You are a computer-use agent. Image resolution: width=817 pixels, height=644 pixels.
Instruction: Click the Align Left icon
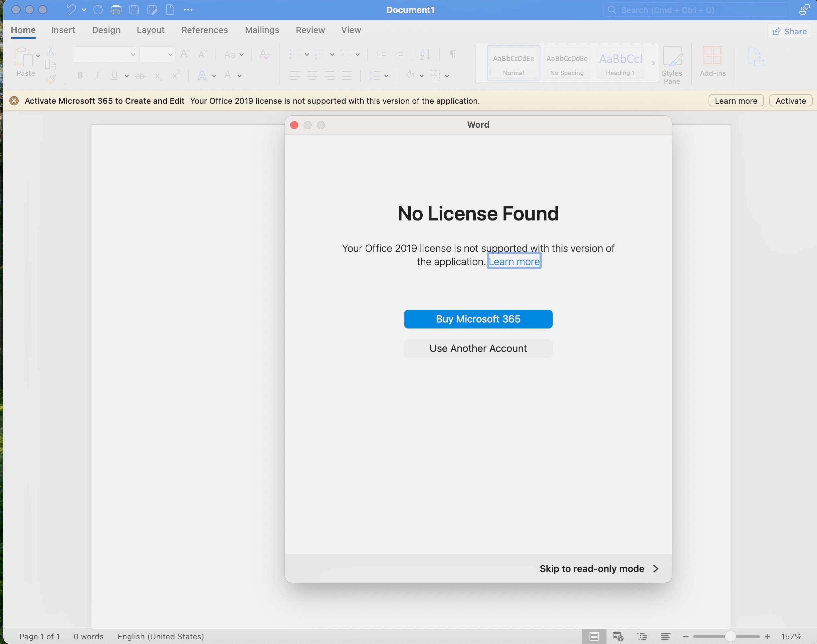[295, 75]
